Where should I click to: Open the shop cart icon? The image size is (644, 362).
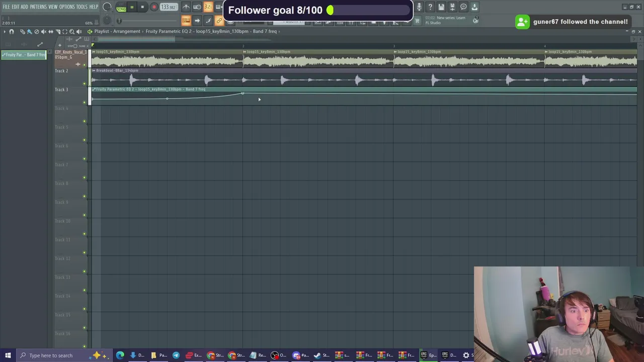pos(417,21)
